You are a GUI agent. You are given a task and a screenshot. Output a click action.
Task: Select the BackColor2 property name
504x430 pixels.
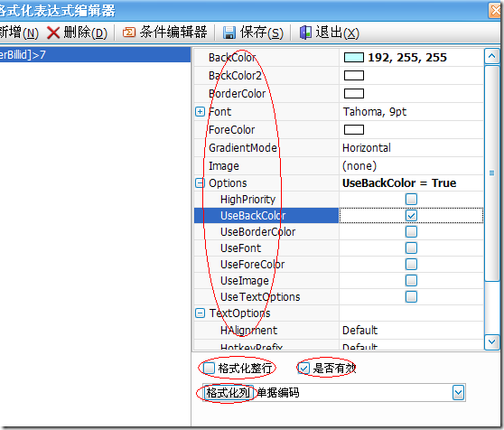coord(235,76)
